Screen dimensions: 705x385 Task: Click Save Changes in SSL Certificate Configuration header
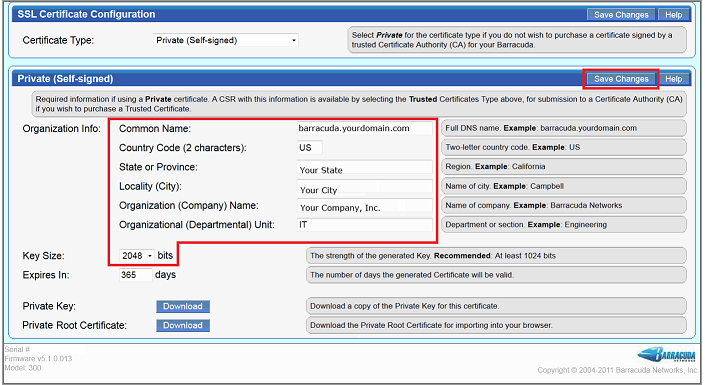coord(621,15)
